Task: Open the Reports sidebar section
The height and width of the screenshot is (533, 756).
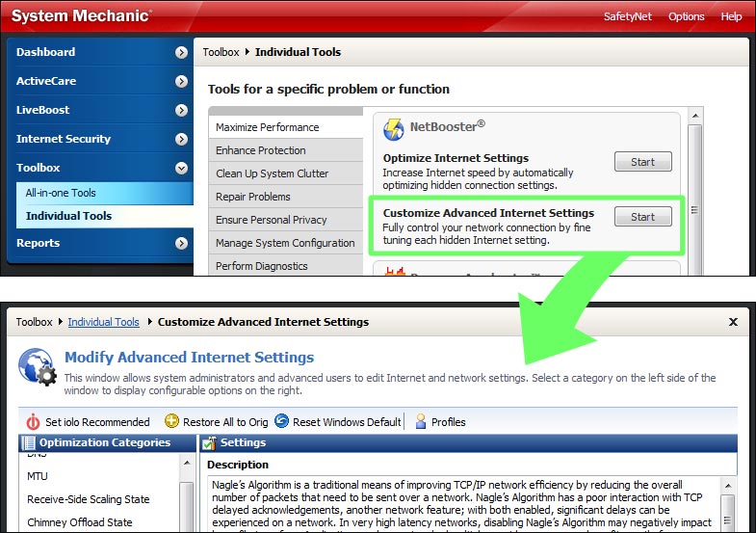Action: (x=100, y=243)
